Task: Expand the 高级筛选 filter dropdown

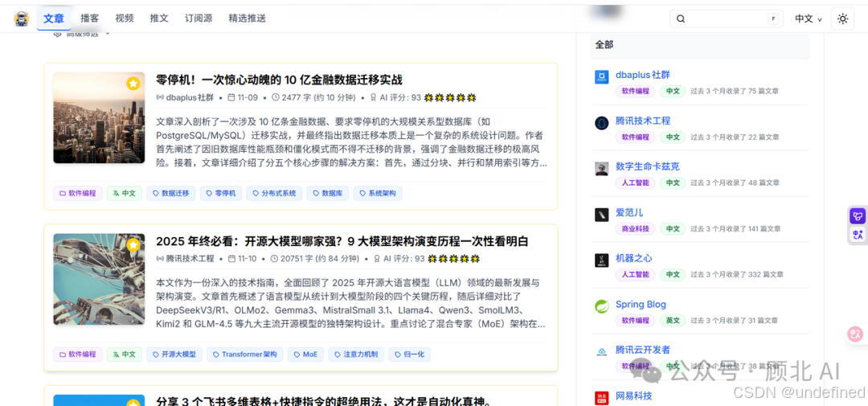Action: click(82, 34)
